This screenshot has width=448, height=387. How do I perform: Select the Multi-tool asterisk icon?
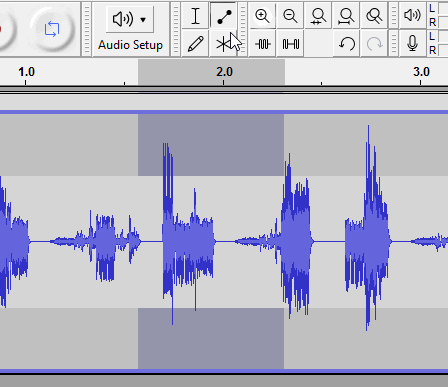223,44
